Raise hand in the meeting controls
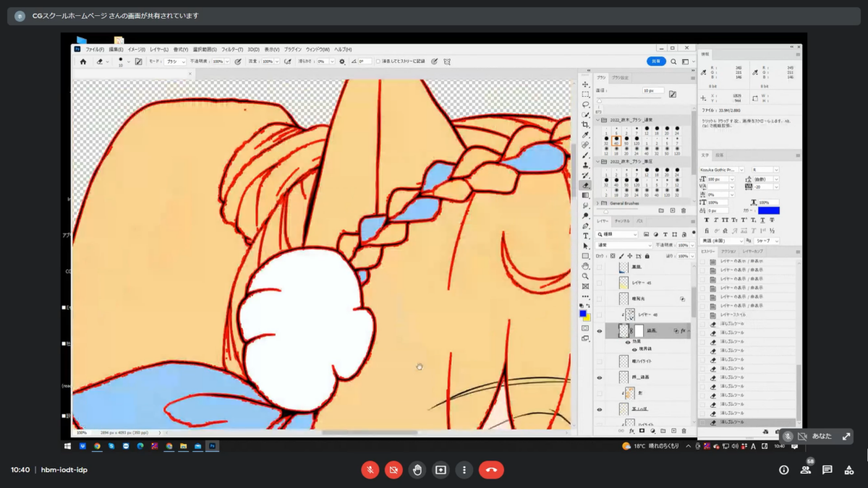This screenshot has height=488, width=868. tap(417, 470)
